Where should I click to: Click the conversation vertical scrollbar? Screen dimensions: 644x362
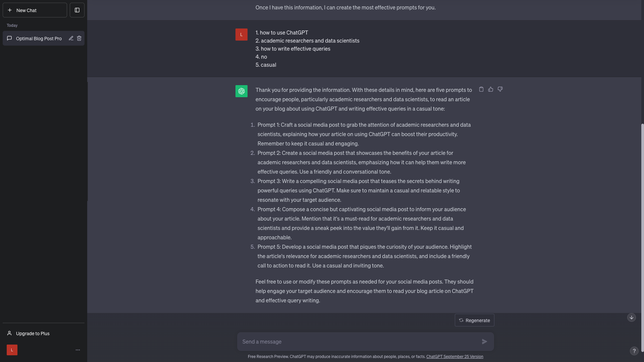642,238
